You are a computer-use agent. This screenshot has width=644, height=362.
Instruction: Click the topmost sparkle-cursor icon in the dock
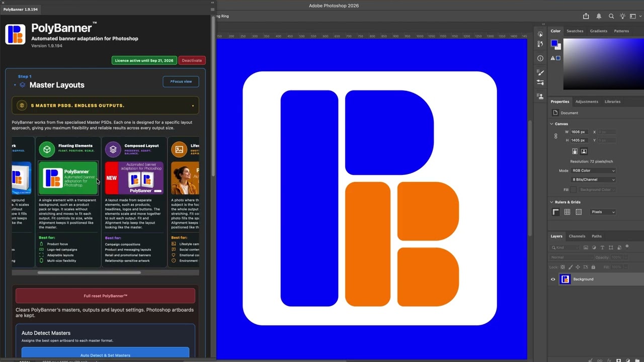click(540, 34)
